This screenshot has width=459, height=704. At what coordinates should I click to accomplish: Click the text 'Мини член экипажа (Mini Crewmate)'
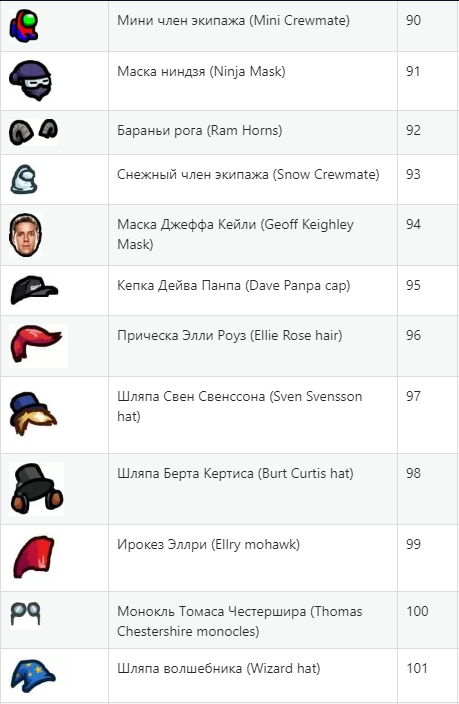point(233,20)
